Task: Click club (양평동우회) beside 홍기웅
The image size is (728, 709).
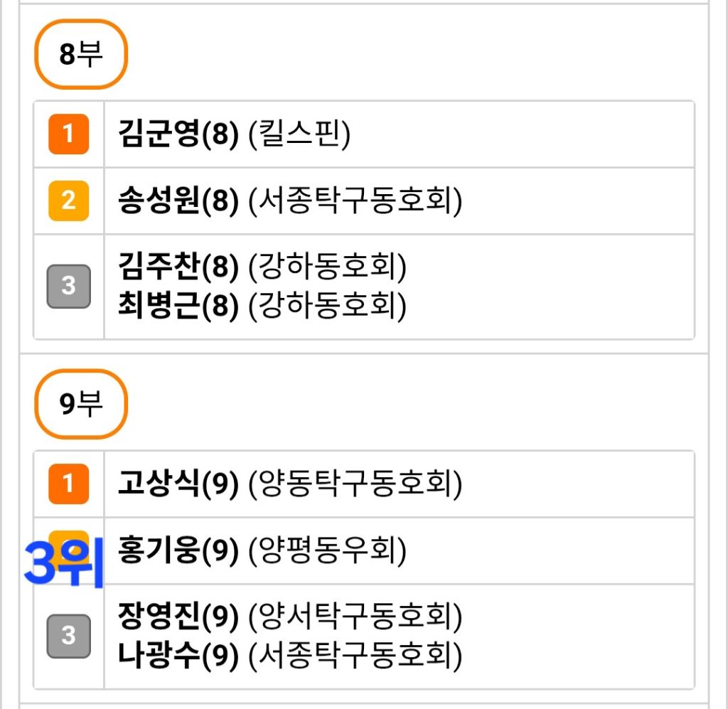Action: (x=328, y=551)
